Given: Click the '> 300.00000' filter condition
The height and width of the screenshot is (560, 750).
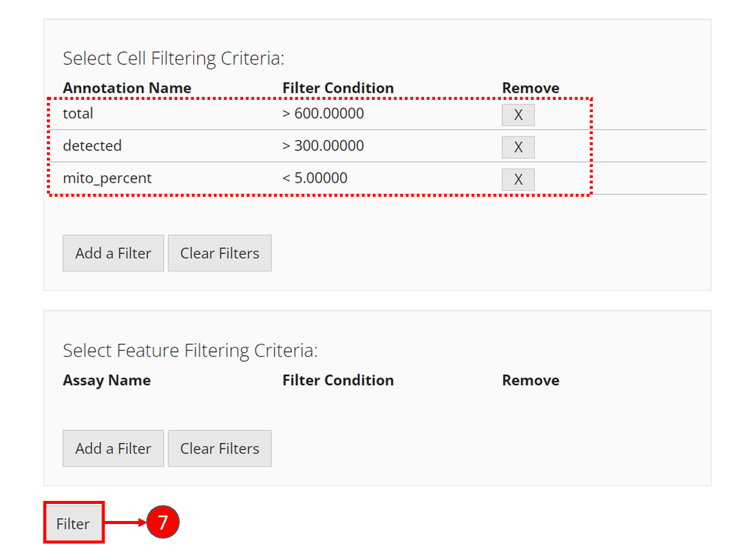Looking at the screenshot, I should [323, 146].
